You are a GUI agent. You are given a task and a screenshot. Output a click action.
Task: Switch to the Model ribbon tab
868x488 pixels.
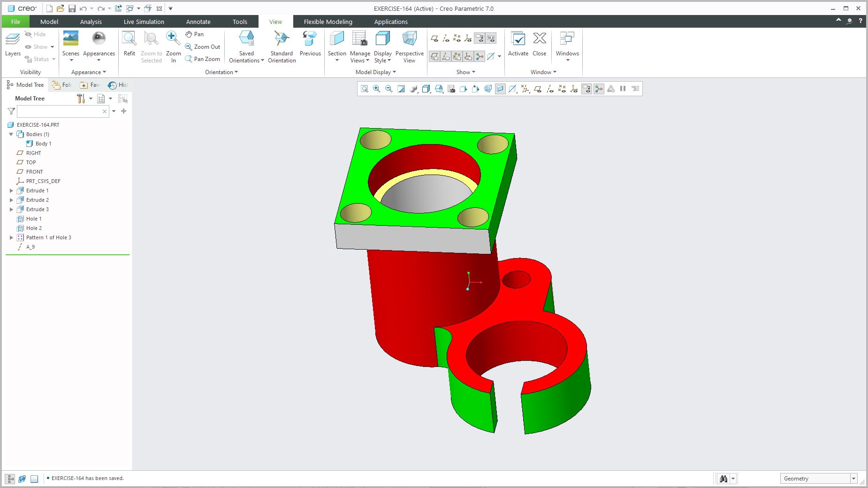49,22
